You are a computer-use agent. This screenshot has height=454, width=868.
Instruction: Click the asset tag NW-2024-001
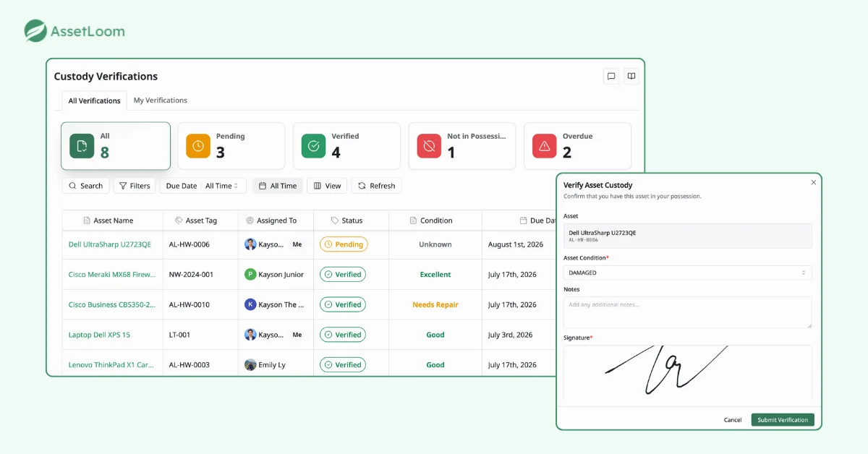pos(191,275)
